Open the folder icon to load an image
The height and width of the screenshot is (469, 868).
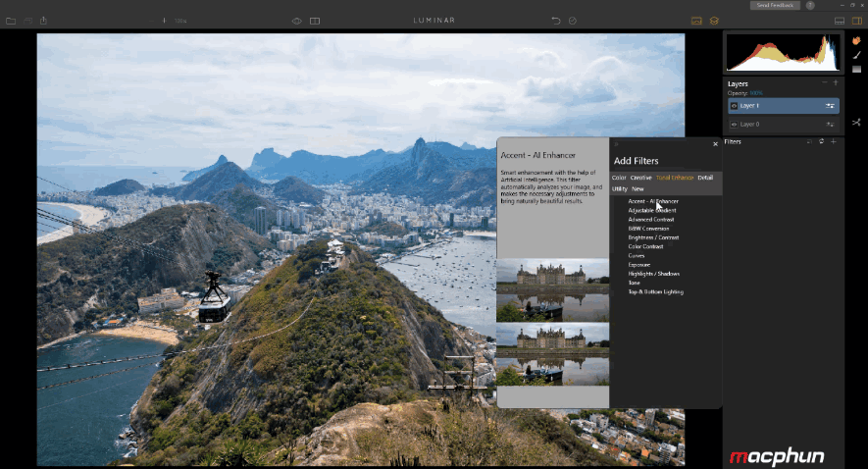coord(11,21)
